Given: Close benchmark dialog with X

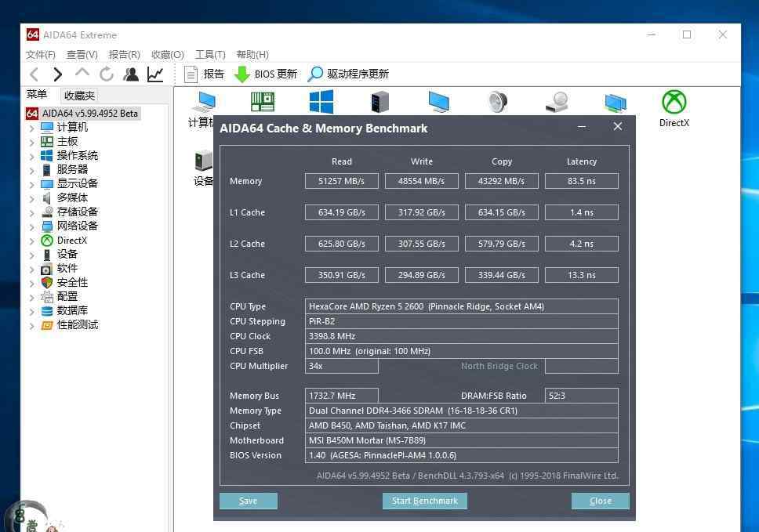Looking at the screenshot, I should [x=618, y=126].
